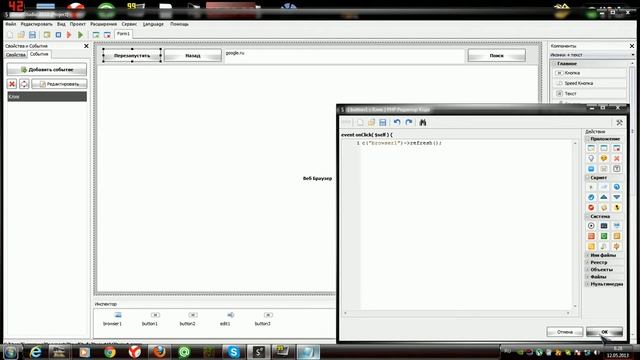This screenshot has width=640, height=360.
Task: Click the green square action icon under Система
Action: coord(604,236)
